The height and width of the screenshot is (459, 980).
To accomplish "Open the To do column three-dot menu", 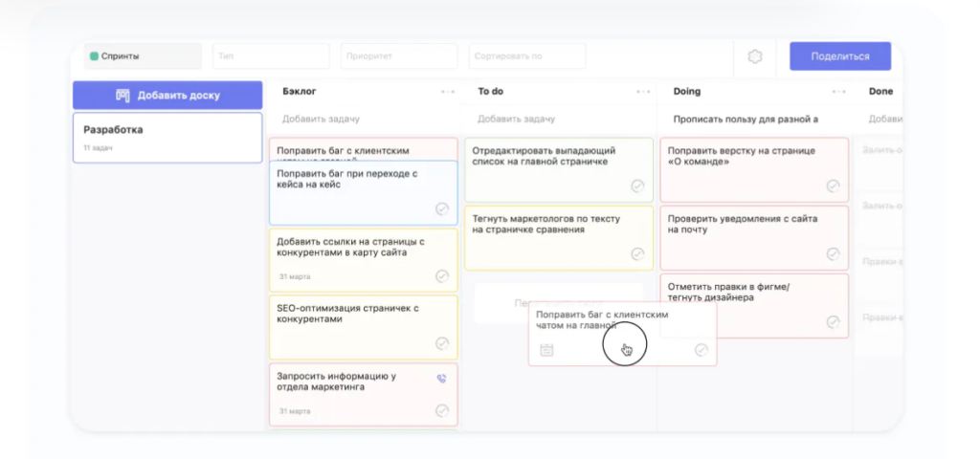I will pos(643,92).
